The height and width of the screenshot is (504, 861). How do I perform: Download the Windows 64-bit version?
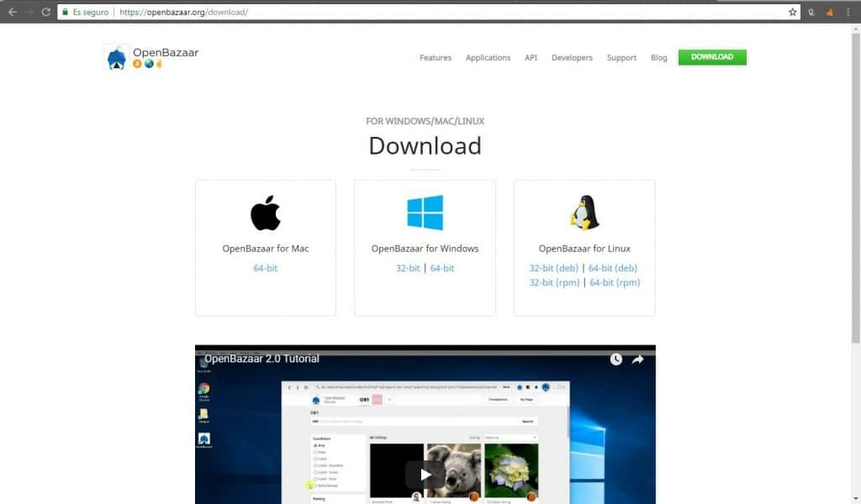point(442,268)
